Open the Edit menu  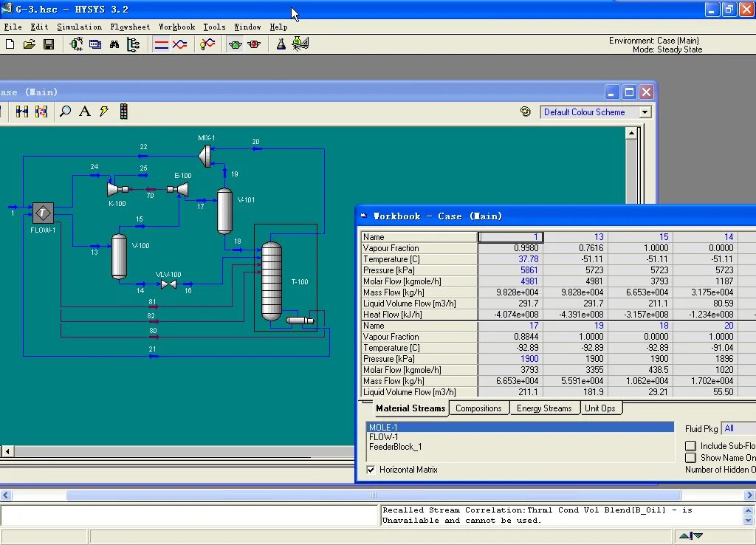click(x=39, y=27)
